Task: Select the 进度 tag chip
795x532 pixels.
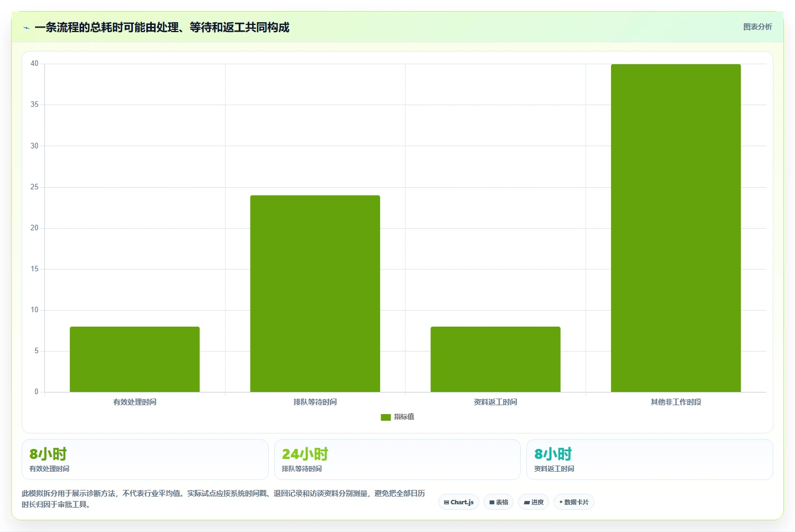Action: 534,502
